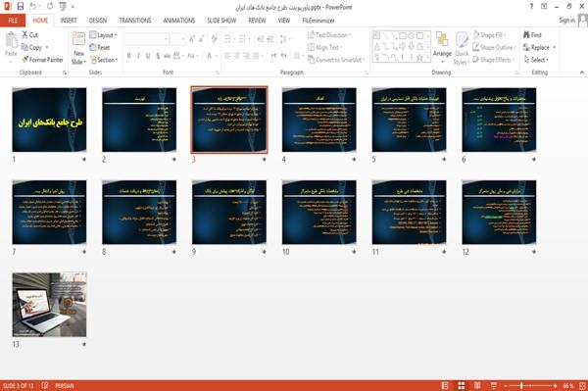Toggle Bold formatting button
The image size is (588, 391).
129,56
